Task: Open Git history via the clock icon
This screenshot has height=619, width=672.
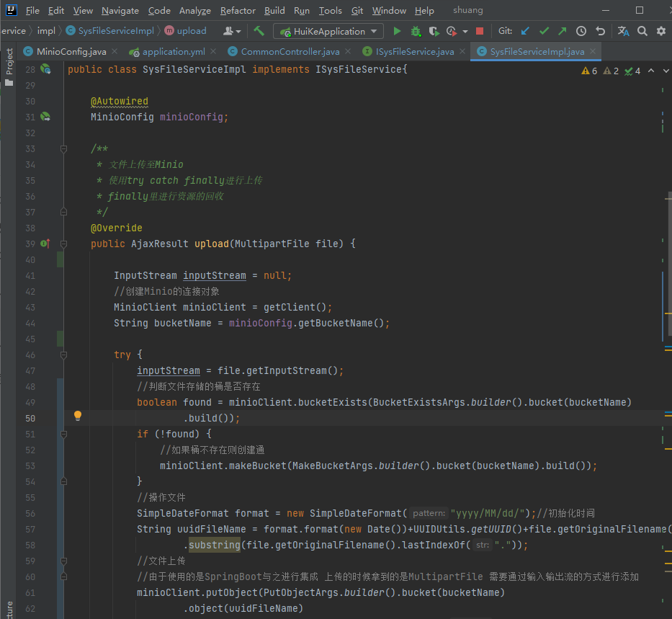Action: pos(581,31)
